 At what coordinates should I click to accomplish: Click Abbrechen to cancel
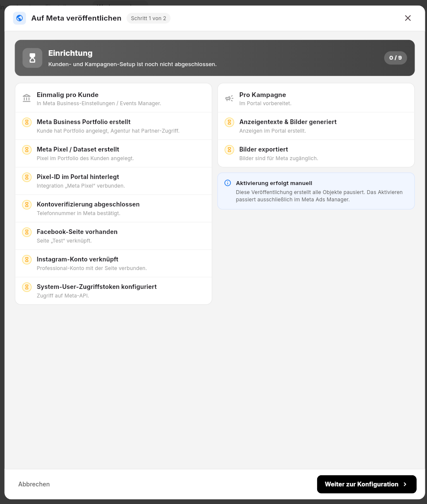point(34,484)
